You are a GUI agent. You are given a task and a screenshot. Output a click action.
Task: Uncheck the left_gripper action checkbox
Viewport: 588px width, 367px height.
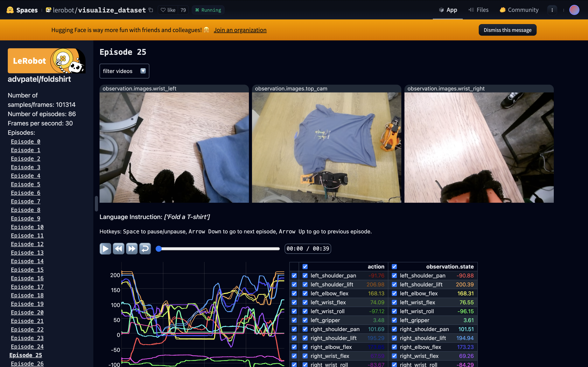[305, 320]
